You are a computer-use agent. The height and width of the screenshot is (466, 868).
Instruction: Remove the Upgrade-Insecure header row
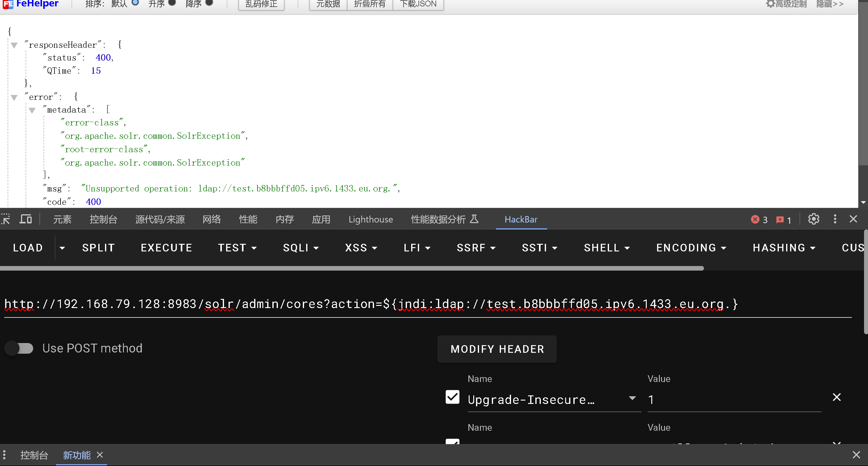point(836,397)
